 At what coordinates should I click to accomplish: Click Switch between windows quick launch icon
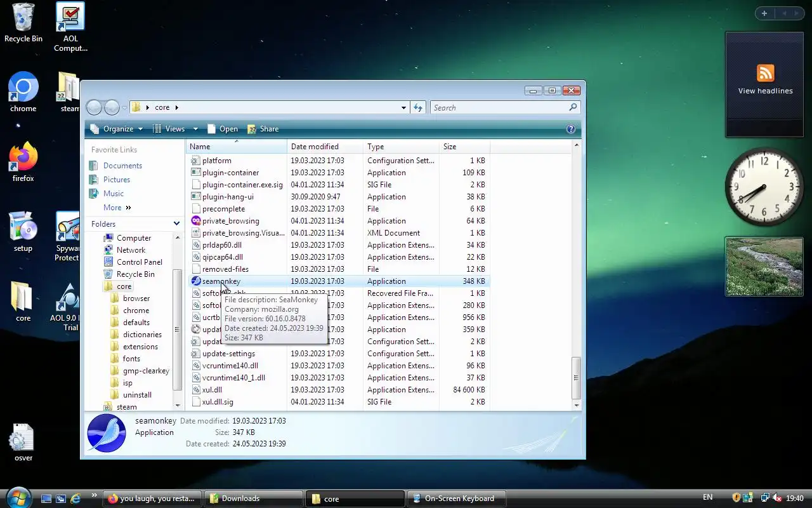61,498
